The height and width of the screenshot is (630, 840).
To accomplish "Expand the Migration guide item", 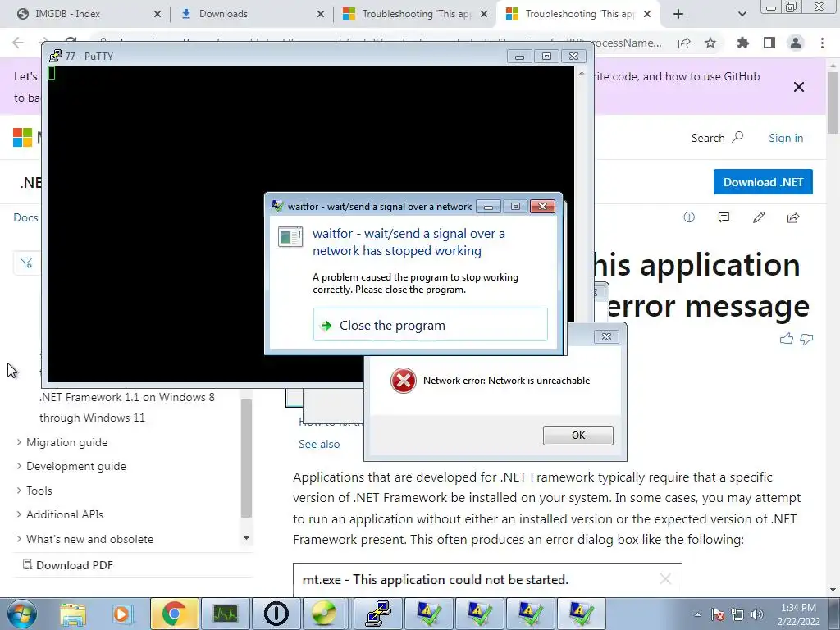I will tap(67, 442).
